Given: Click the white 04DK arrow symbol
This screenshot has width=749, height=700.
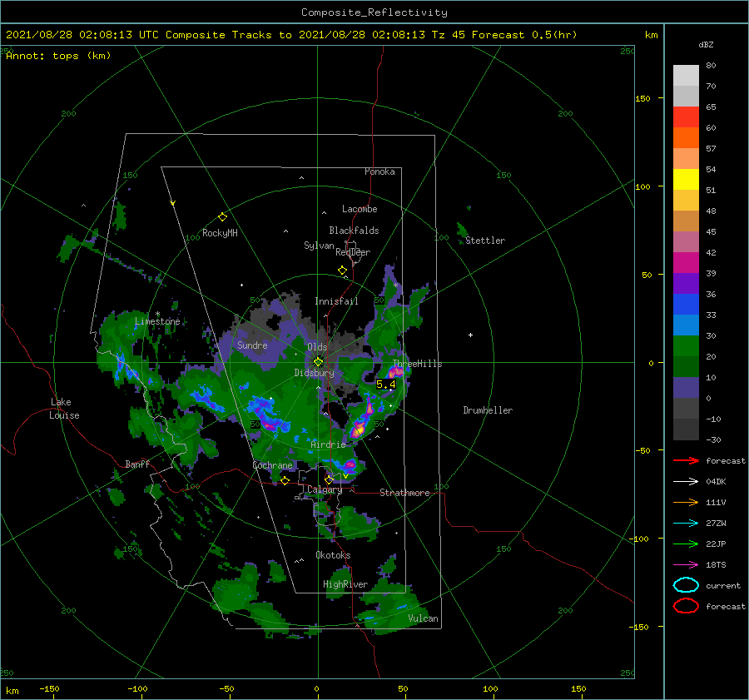Looking at the screenshot, I should pyautogui.click(x=686, y=482).
